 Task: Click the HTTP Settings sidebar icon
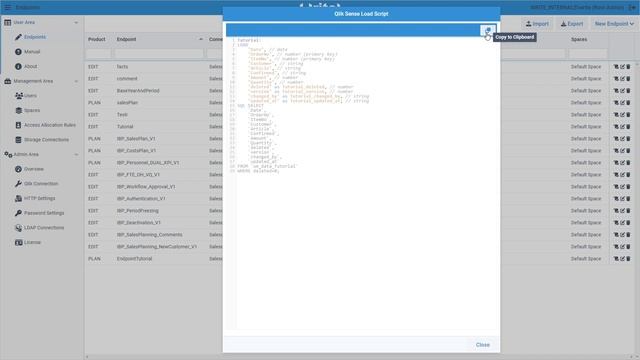tap(18, 198)
